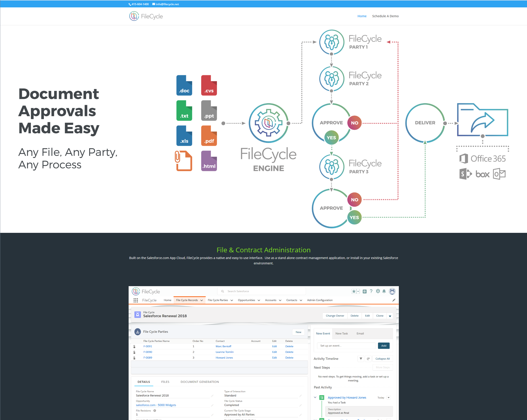Collapse the Approved by Howard Jones activity
This screenshot has width=527, height=420.
(315, 397)
